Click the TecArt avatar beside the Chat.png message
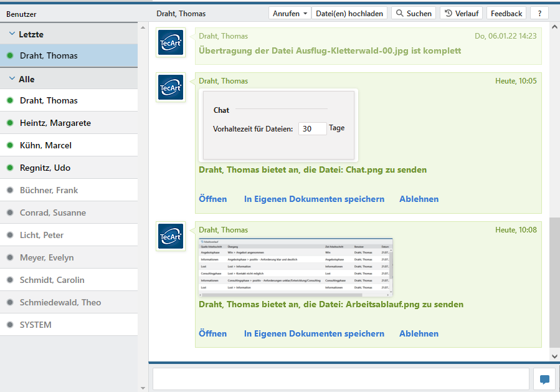Image resolution: width=560 pixels, height=392 pixels. tap(171, 87)
